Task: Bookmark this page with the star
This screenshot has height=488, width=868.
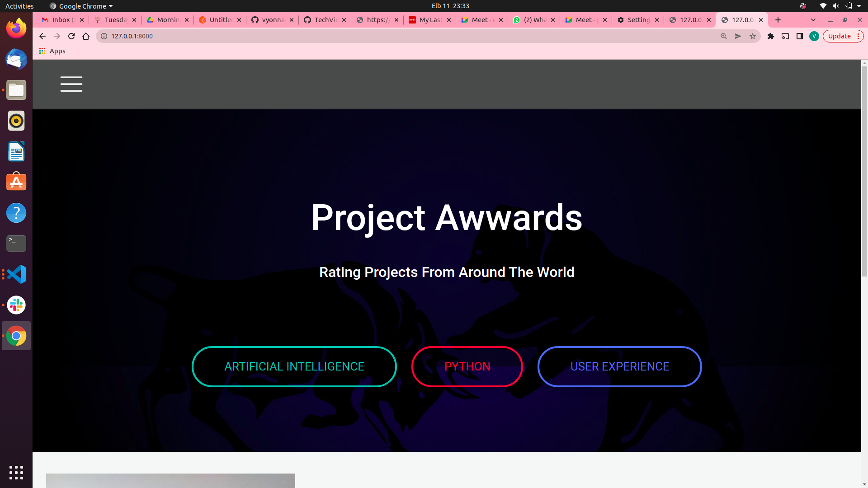Action: 753,36
